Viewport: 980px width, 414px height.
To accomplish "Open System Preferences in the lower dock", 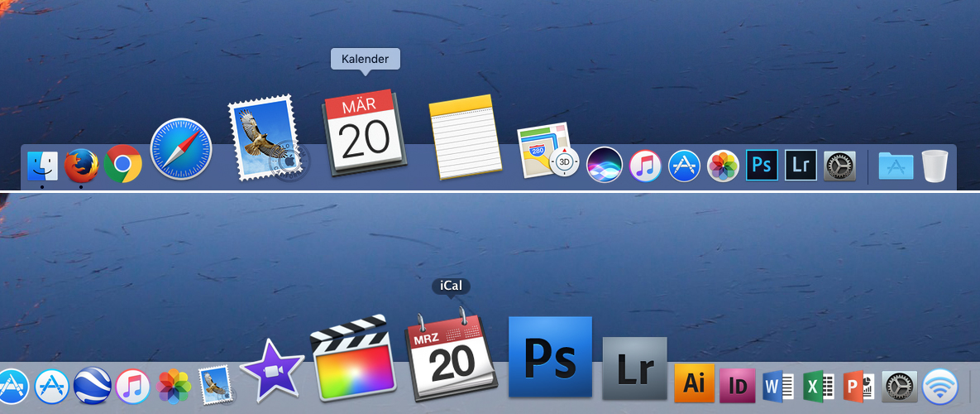I will 900,387.
